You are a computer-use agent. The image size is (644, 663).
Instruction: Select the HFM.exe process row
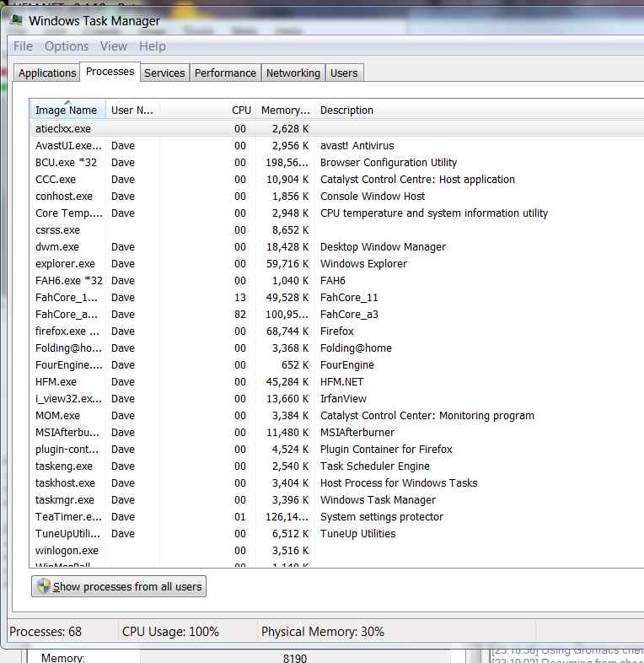click(56, 382)
